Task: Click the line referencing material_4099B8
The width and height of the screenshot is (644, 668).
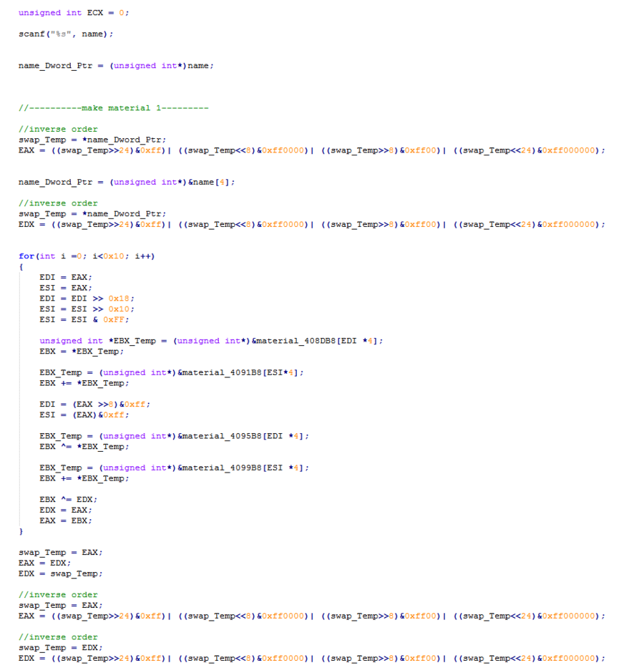Action: (x=174, y=468)
